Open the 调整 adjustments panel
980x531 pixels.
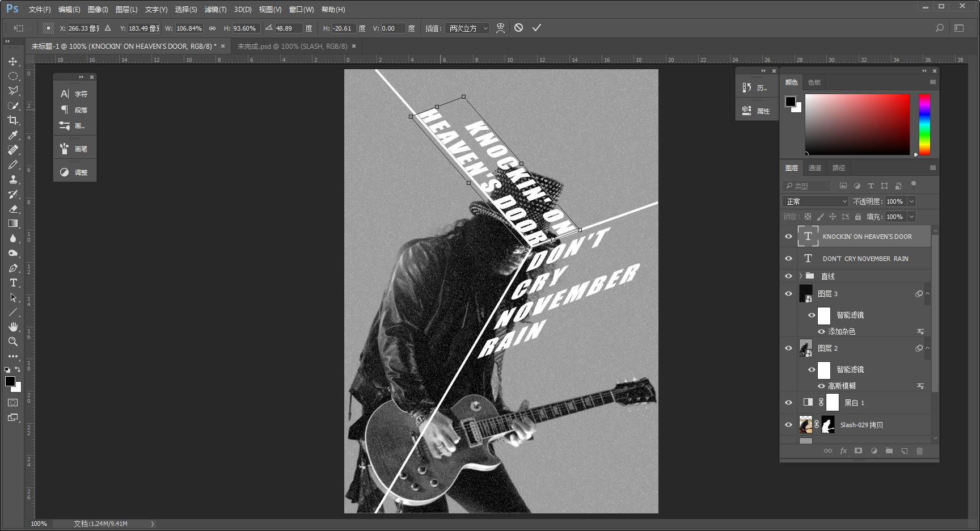75,172
